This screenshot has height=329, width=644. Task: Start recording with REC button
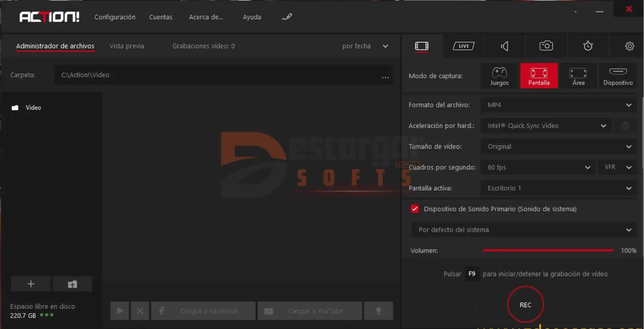(525, 305)
